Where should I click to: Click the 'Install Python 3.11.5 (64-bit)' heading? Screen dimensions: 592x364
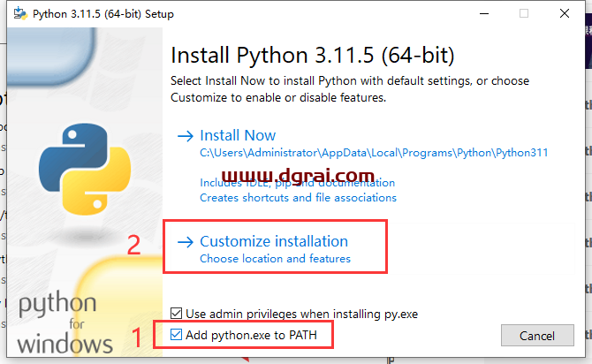(x=313, y=55)
